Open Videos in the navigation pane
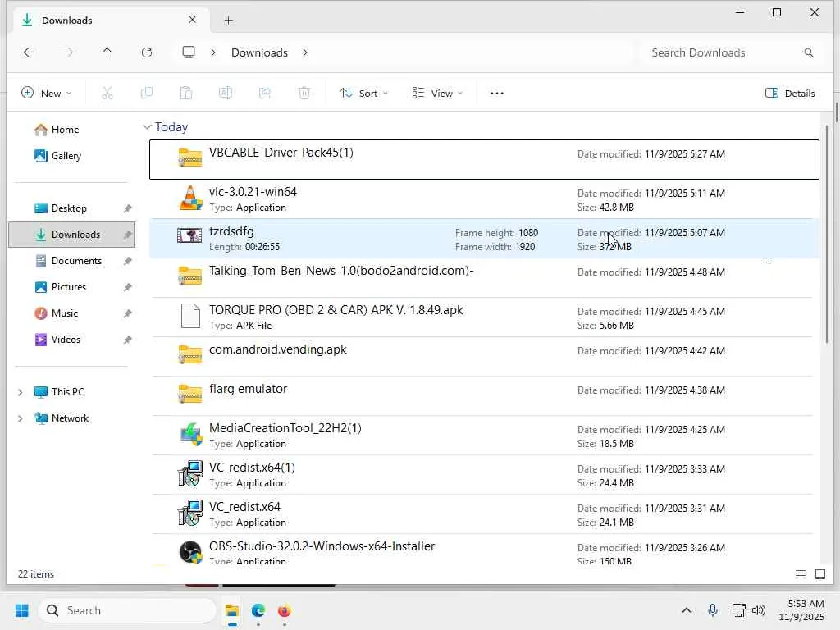This screenshot has height=630, width=840. pyautogui.click(x=66, y=340)
